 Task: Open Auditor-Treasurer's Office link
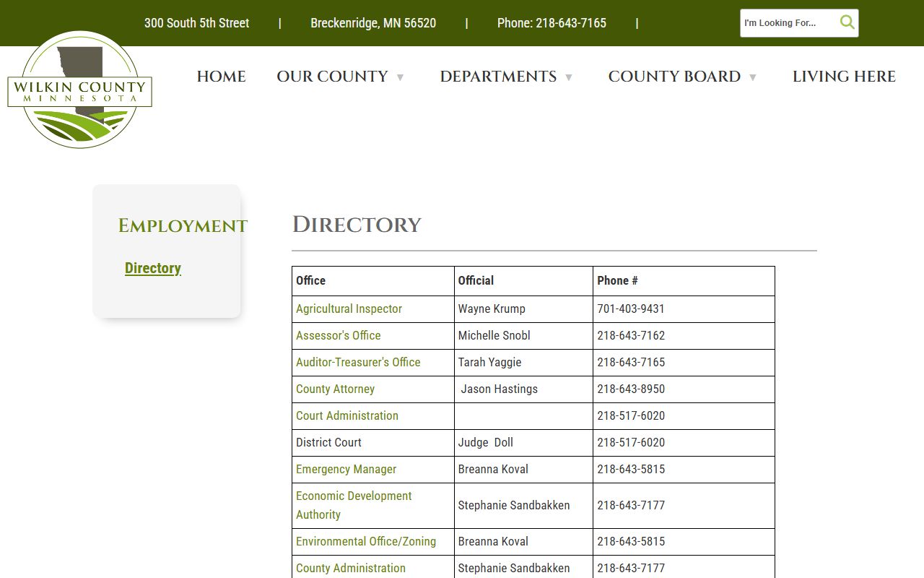point(358,362)
